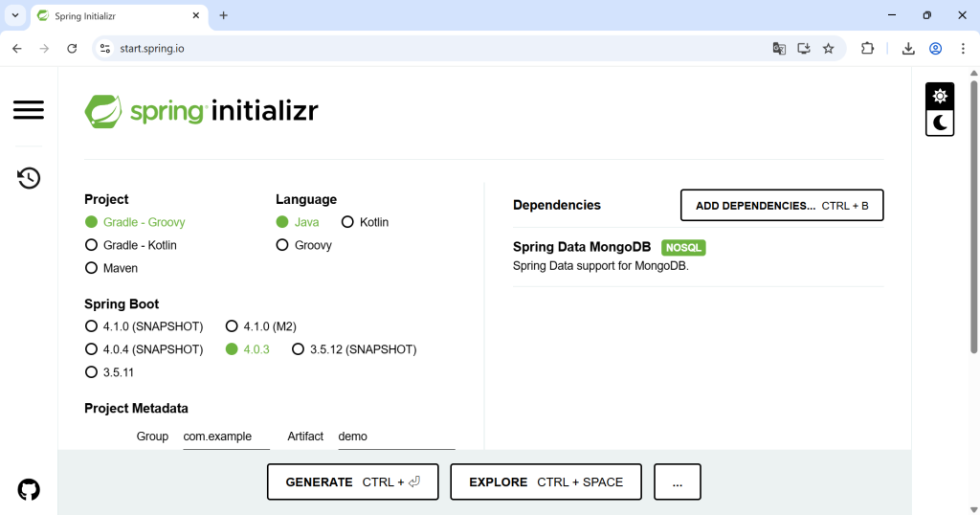The width and height of the screenshot is (980, 515).
Task: Choose Spring Boot version 3.5.11
Action: click(92, 372)
